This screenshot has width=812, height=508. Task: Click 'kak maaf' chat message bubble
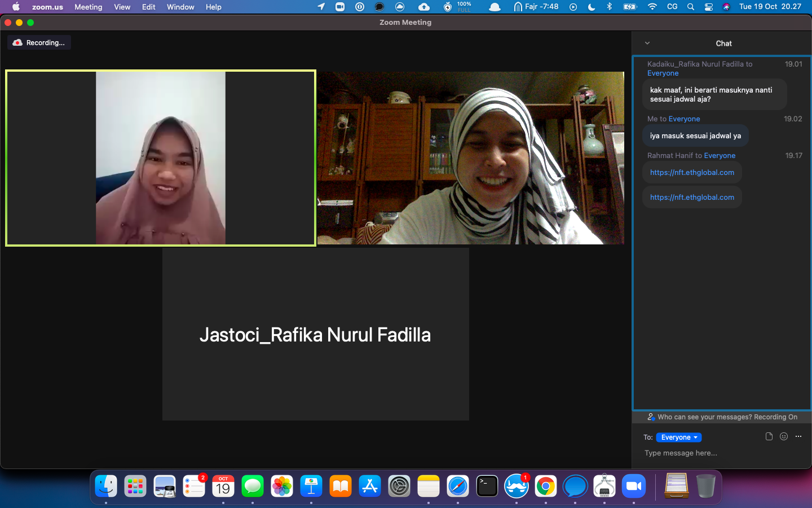pyautogui.click(x=714, y=94)
